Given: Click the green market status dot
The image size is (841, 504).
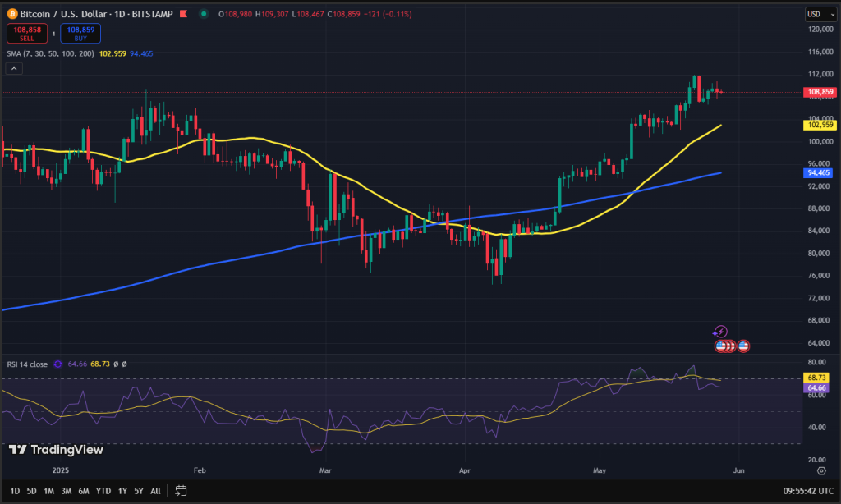Looking at the screenshot, I should 204,14.
